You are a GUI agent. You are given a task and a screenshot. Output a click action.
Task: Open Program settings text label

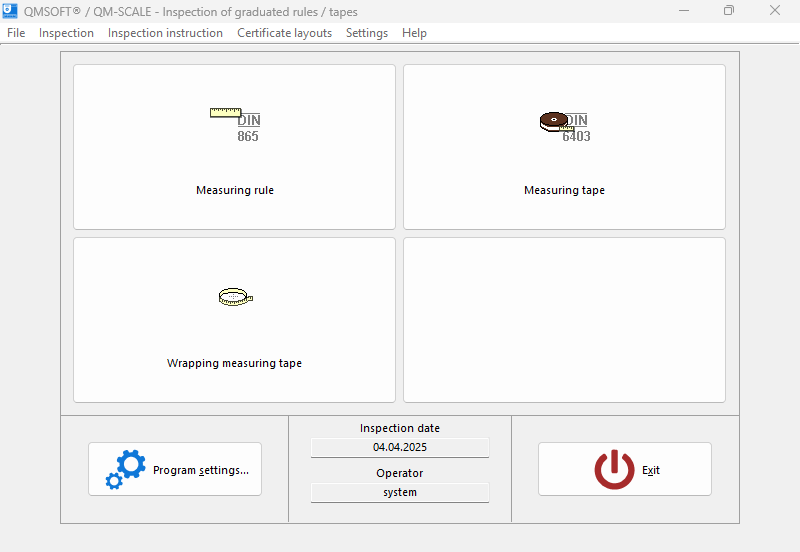click(x=201, y=470)
